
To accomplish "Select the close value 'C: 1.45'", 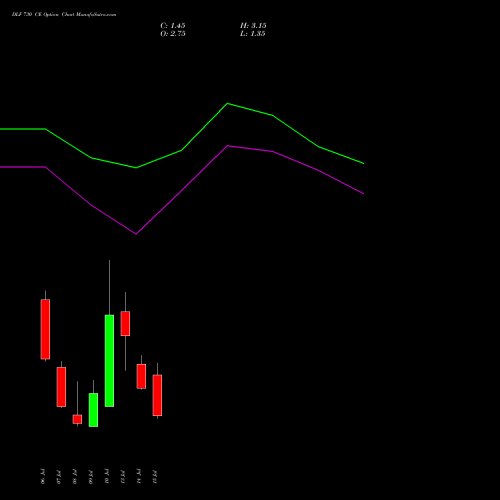I will click(173, 26).
